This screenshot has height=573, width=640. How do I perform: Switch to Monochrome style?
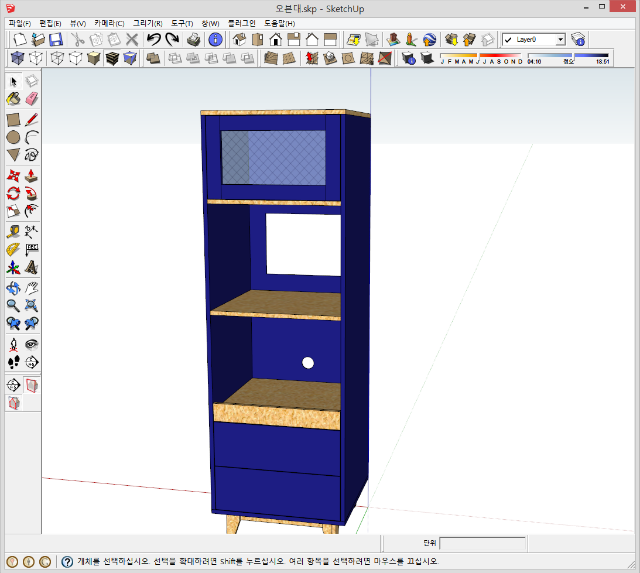[x=130, y=58]
